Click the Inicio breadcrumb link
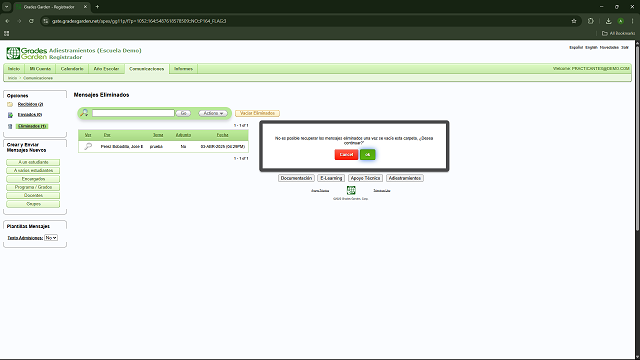This screenshot has width=640, height=360. click(x=12, y=78)
